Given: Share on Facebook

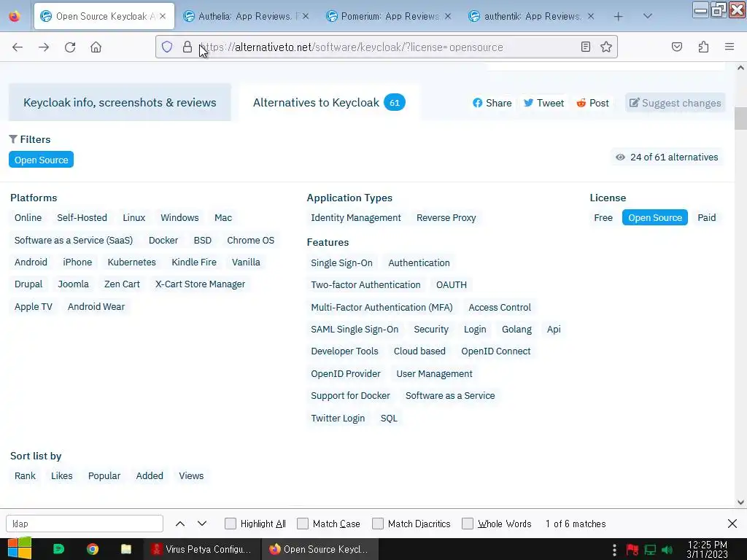Looking at the screenshot, I should [x=492, y=103].
